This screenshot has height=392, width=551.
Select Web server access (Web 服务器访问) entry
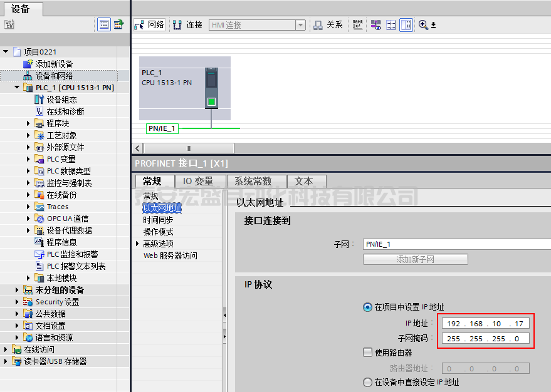point(170,255)
